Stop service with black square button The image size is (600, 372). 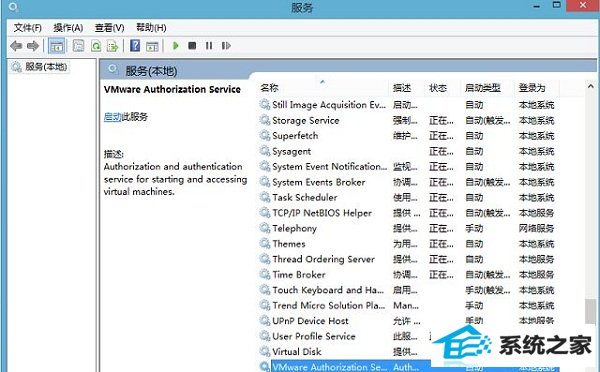(192, 46)
